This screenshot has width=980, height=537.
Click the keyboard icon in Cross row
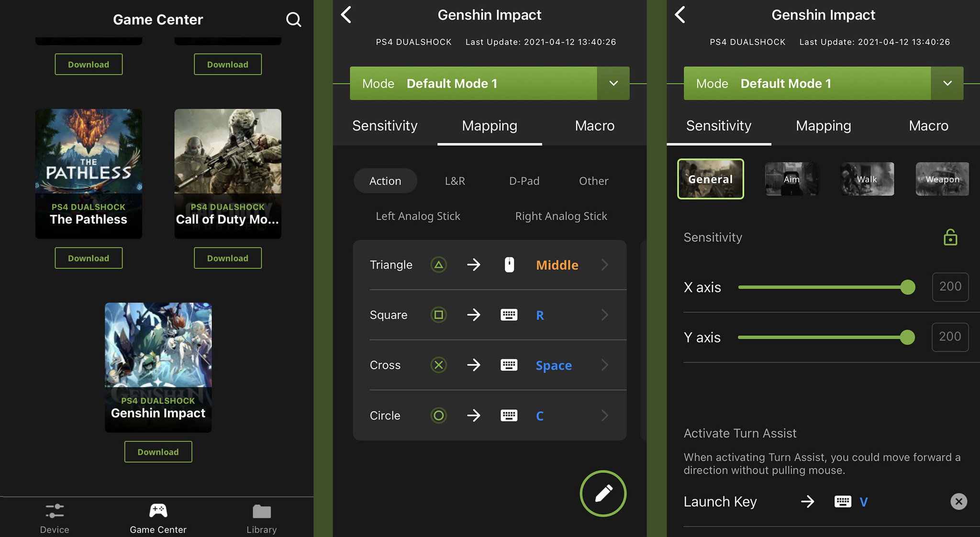(509, 365)
